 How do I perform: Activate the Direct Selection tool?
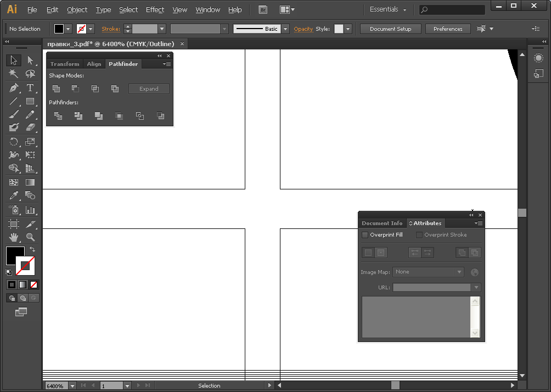[x=30, y=60]
